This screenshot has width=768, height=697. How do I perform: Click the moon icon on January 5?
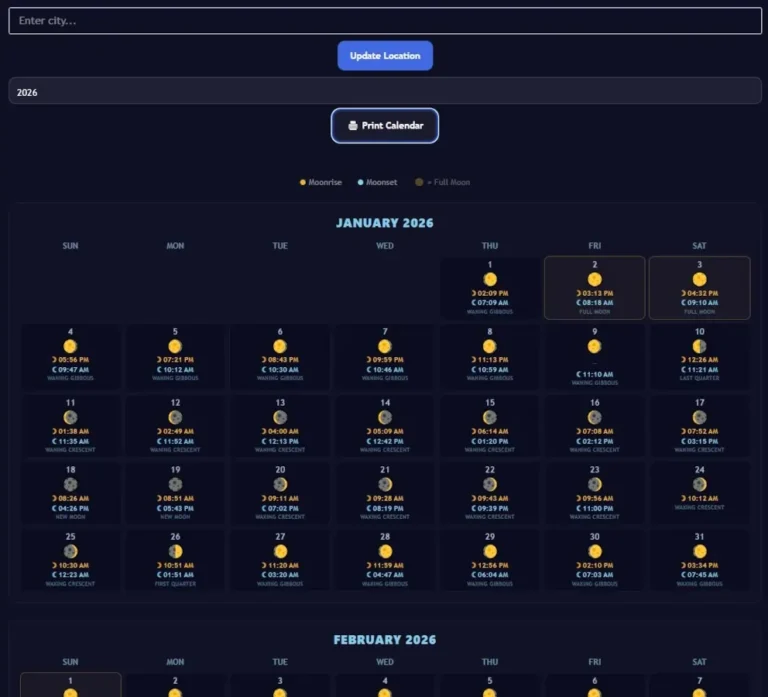click(x=175, y=346)
